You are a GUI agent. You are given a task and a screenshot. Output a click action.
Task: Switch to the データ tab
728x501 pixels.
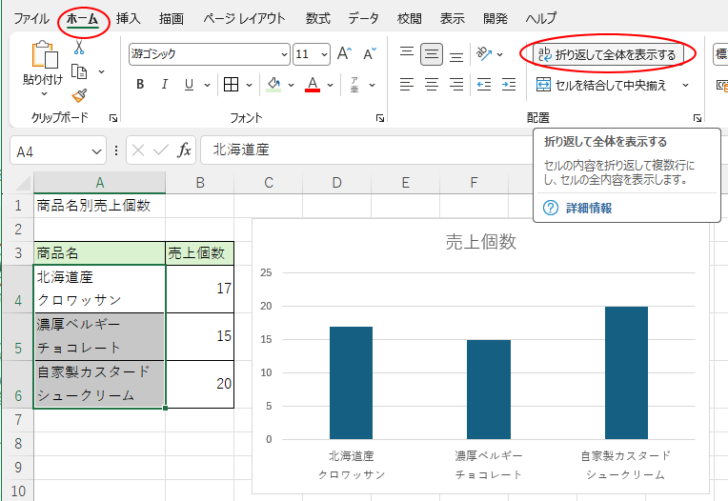[x=364, y=19]
